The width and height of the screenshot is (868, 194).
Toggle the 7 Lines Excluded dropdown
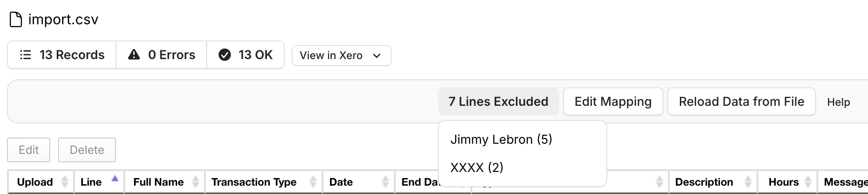coord(498,101)
